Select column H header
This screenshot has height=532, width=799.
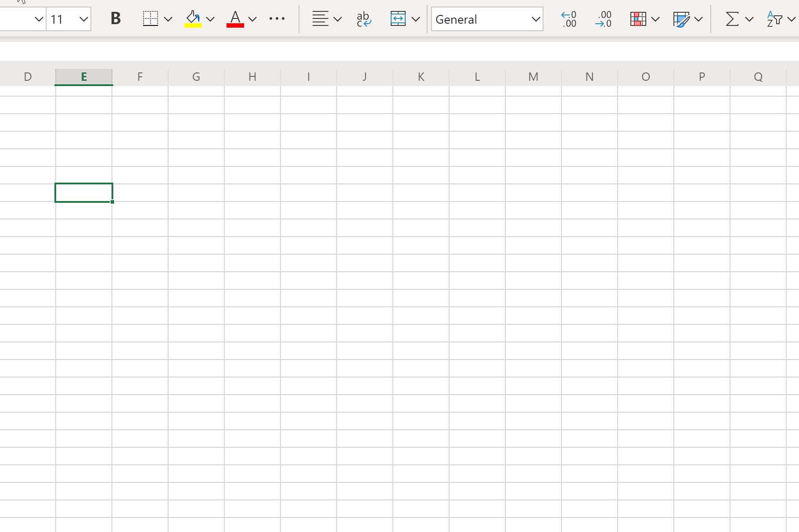tap(252, 77)
